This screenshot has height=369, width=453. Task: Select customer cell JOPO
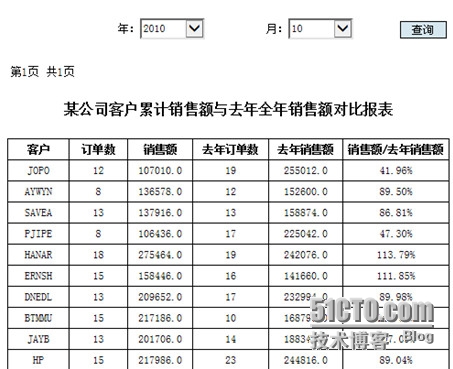coord(38,171)
